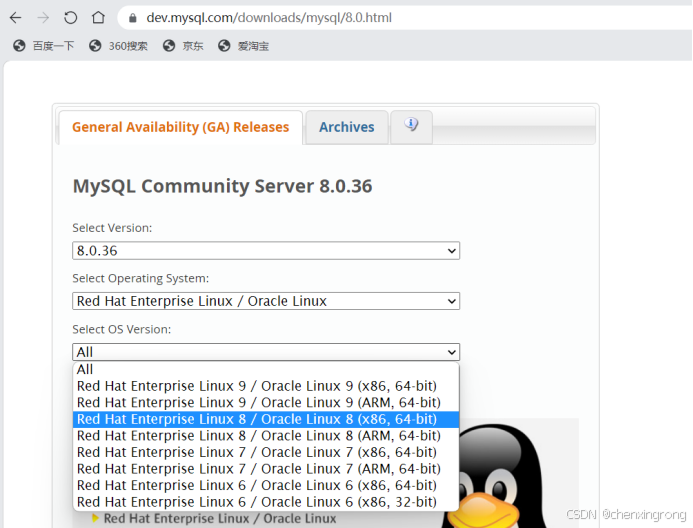Open the 360搜索 bookmark

pos(118,46)
